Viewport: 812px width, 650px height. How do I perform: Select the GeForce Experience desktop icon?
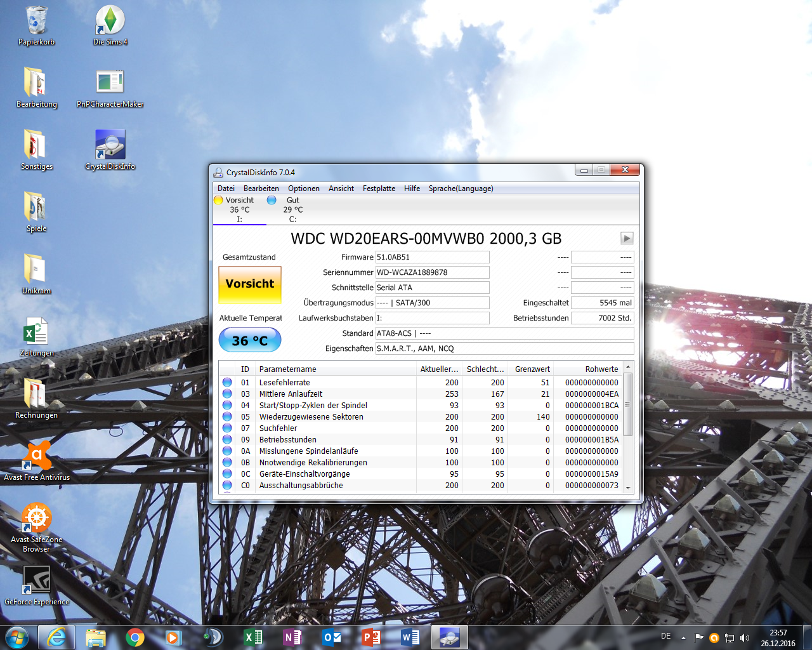[37, 586]
